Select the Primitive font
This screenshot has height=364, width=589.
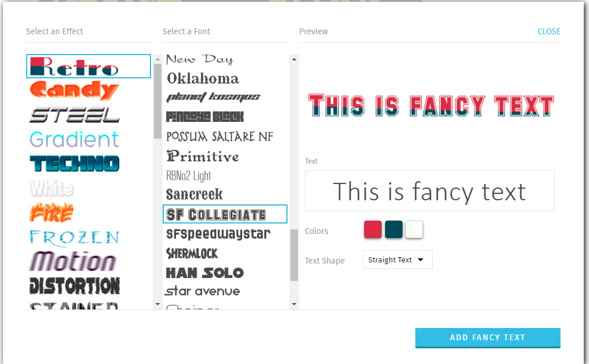[x=203, y=156]
